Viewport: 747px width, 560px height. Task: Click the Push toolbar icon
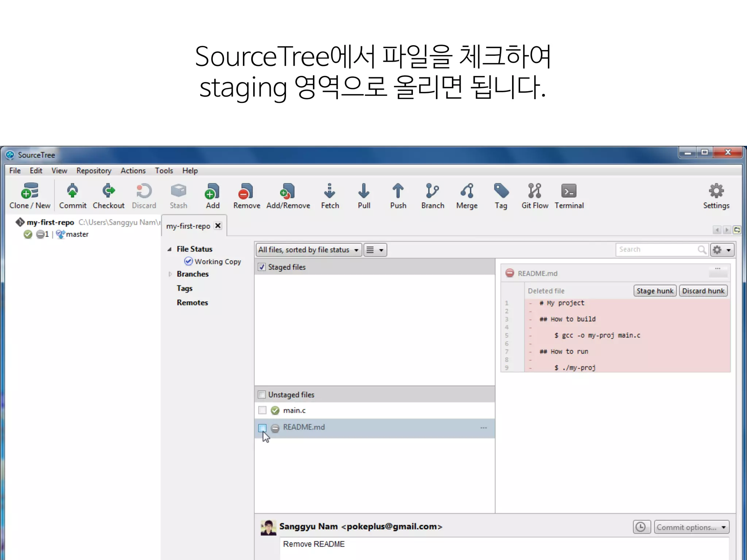click(398, 196)
